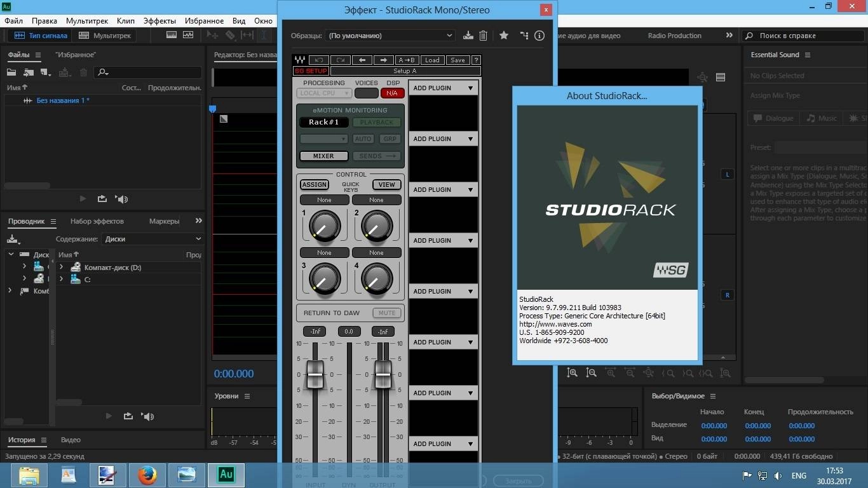This screenshot has height=488, width=868.
Task: Open LOCAL CPU processing dropdown
Action: (324, 93)
